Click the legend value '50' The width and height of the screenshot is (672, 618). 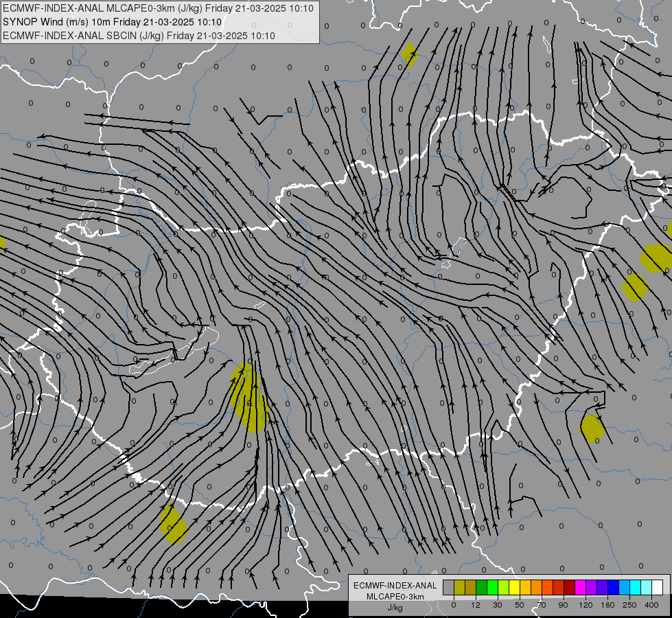[520, 605]
